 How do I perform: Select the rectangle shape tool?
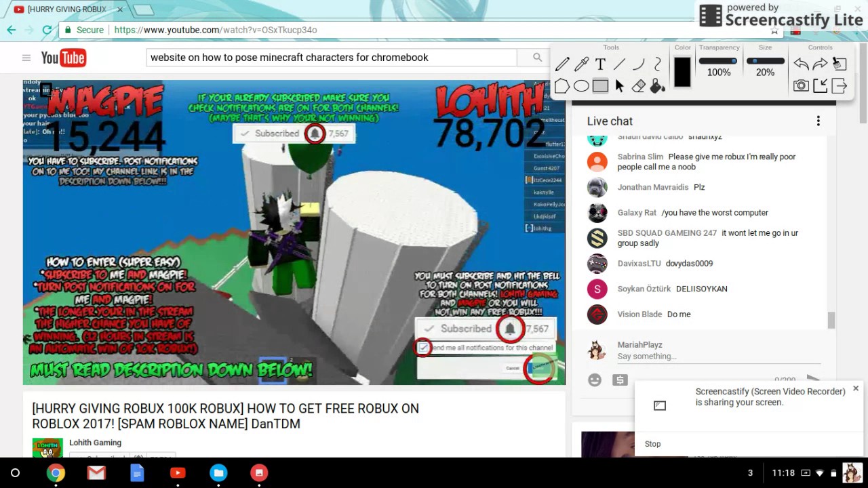pyautogui.click(x=600, y=86)
